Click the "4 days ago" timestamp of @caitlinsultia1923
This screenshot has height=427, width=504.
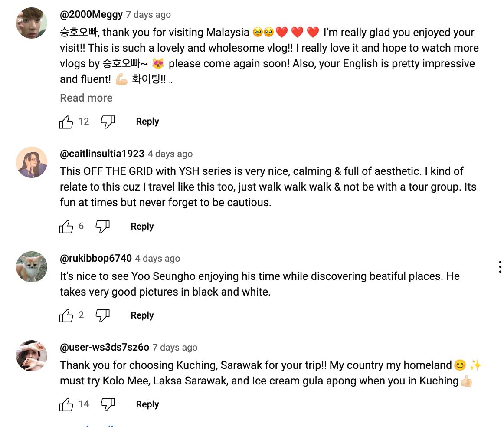(x=170, y=154)
